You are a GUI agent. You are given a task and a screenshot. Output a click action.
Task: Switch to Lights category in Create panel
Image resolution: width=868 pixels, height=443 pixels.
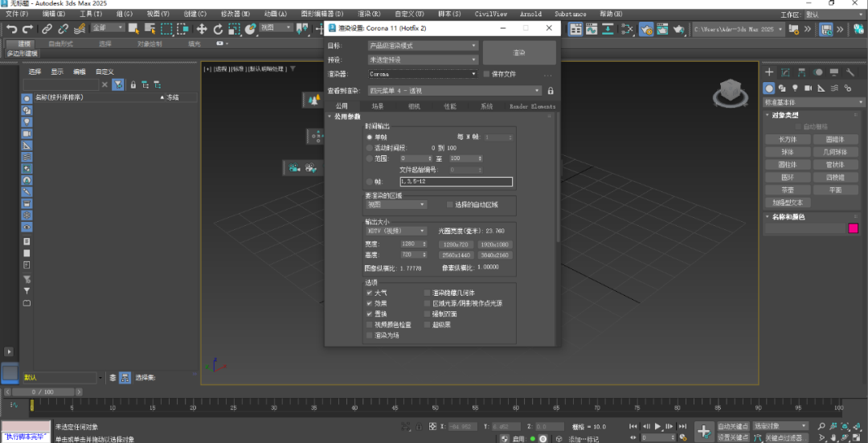click(x=795, y=88)
